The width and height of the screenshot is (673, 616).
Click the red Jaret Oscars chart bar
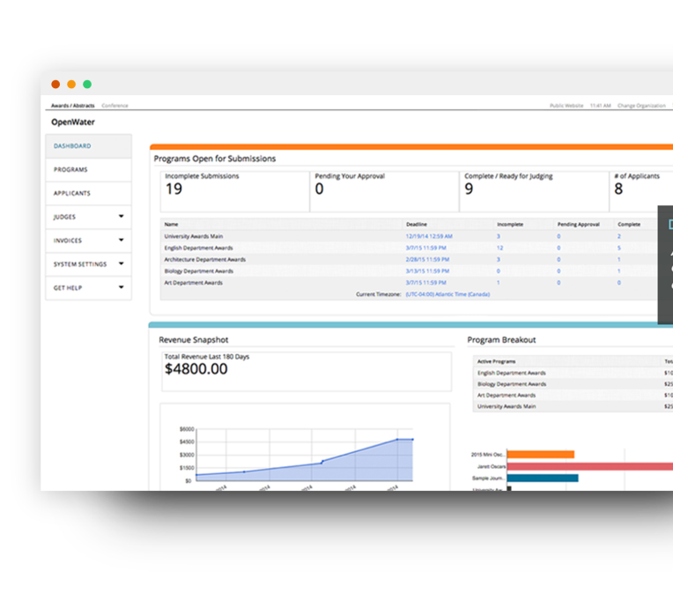pos(588,466)
